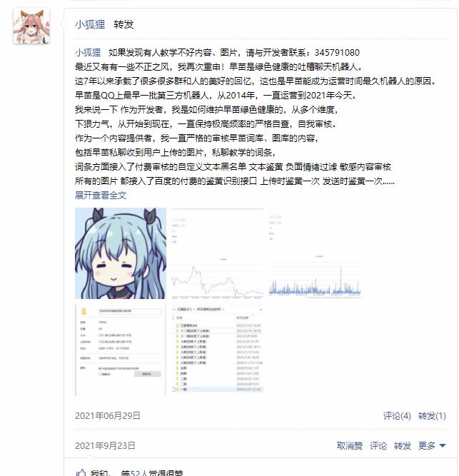Open 评论(4) comments on original post
The image size is (459, 476).
coord(397,415)
